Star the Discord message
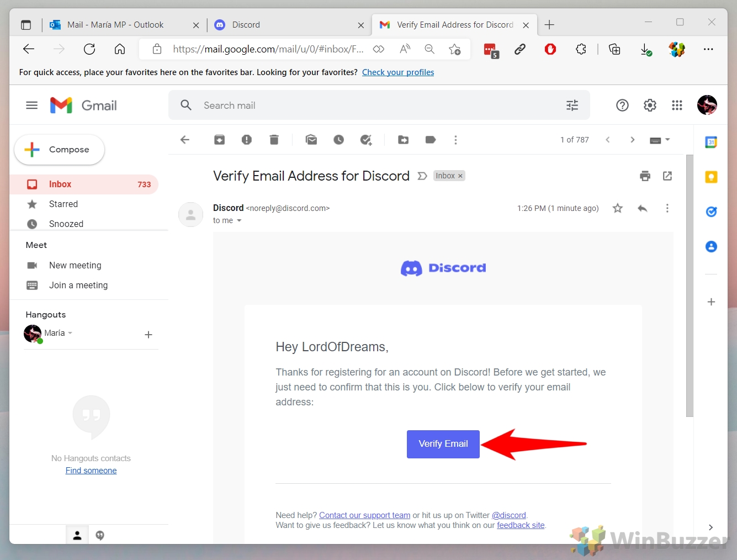 pyautogui.click(x=618, y=208)
